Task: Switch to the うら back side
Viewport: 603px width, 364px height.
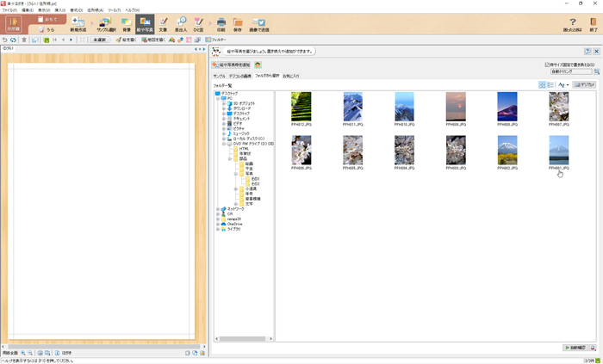Action: pos(48,29)
